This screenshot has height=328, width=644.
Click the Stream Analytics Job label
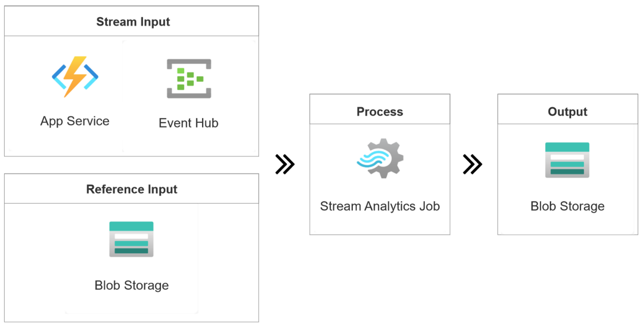pyautogui.click(x=380, y=206)
